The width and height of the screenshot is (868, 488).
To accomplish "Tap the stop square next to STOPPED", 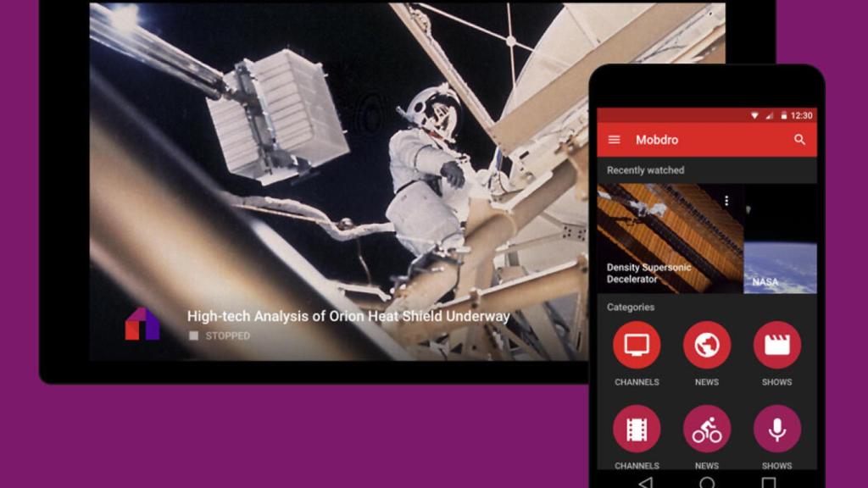I will coord(193,335).
